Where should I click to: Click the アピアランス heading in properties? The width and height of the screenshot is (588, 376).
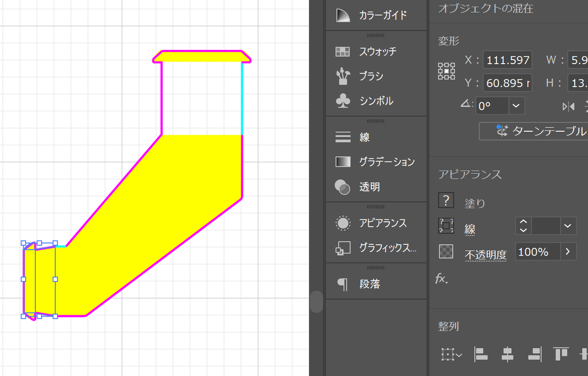[470, 174]
